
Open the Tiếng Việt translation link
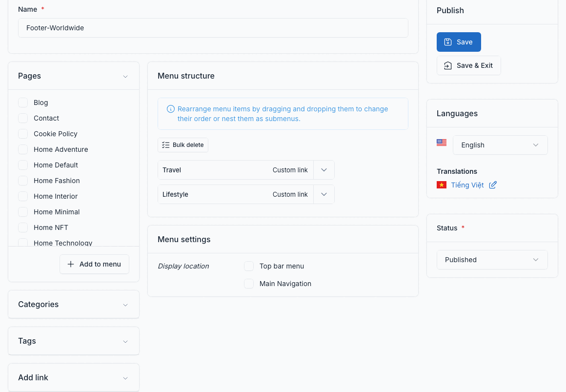click(467, 185)
